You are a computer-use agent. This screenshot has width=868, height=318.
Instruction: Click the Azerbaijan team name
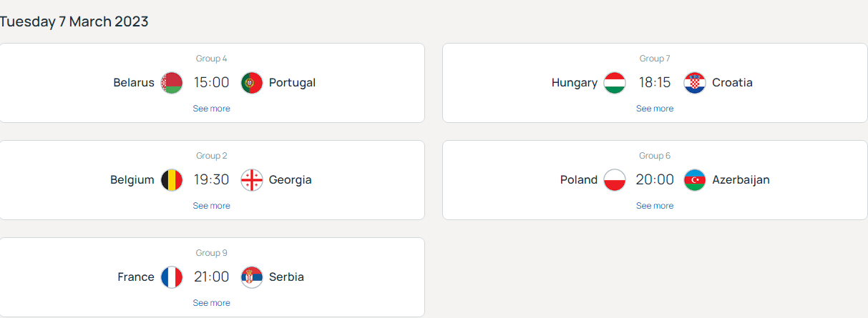[x=741, y=180]
